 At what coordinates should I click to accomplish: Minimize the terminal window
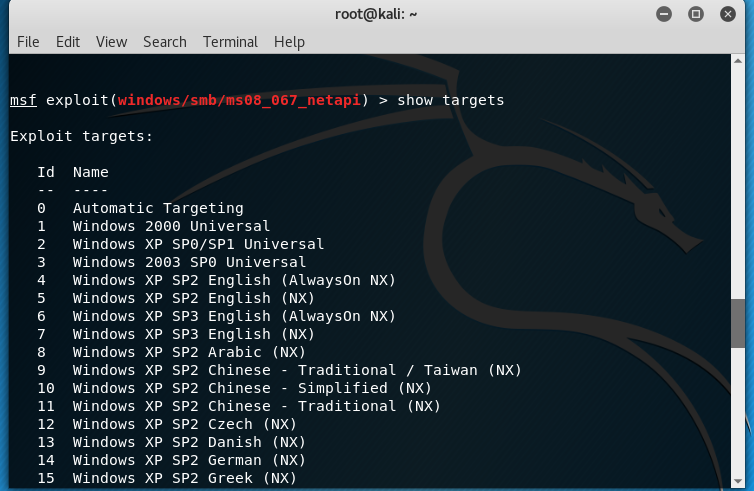664,14
